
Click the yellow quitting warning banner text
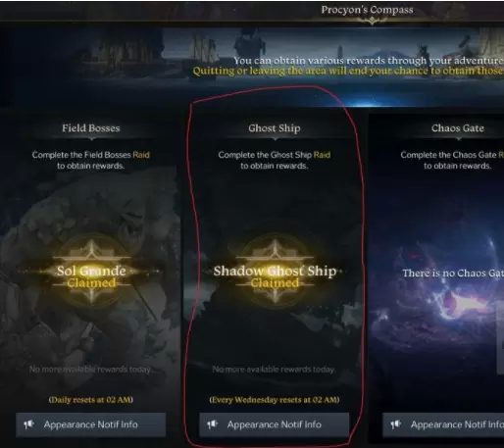point(348,71)
